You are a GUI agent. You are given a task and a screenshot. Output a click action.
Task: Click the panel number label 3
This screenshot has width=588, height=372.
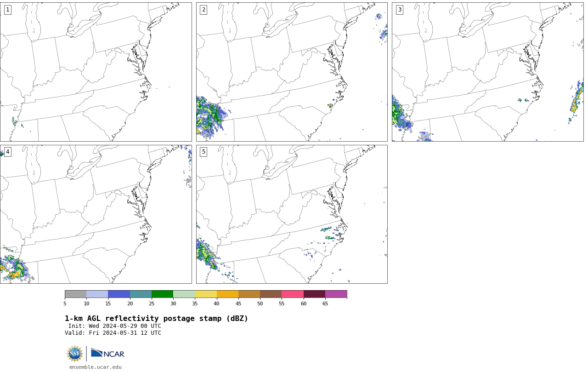400,10
